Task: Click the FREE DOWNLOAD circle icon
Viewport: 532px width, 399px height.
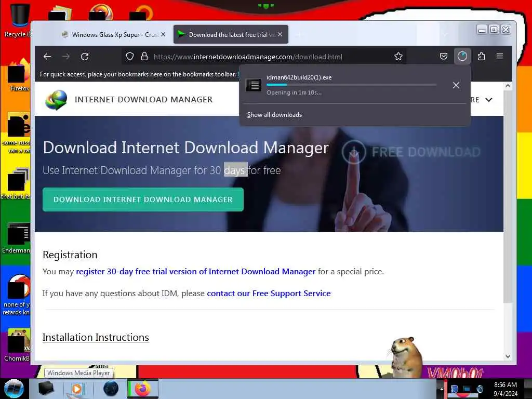Action: [x=354, y=152]
